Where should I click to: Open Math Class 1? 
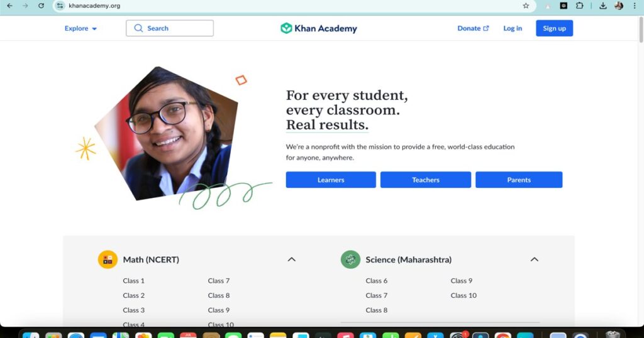click(x=133, y=281)
